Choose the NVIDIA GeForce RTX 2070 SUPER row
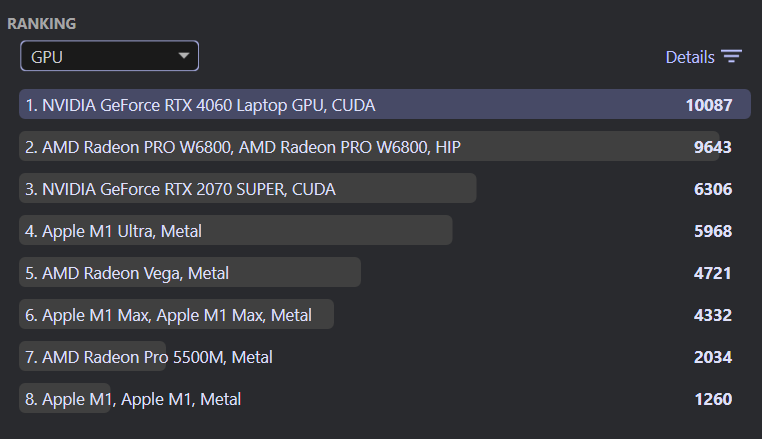Image resolution: width=762 pixels, height=439 pixels. 385,189
